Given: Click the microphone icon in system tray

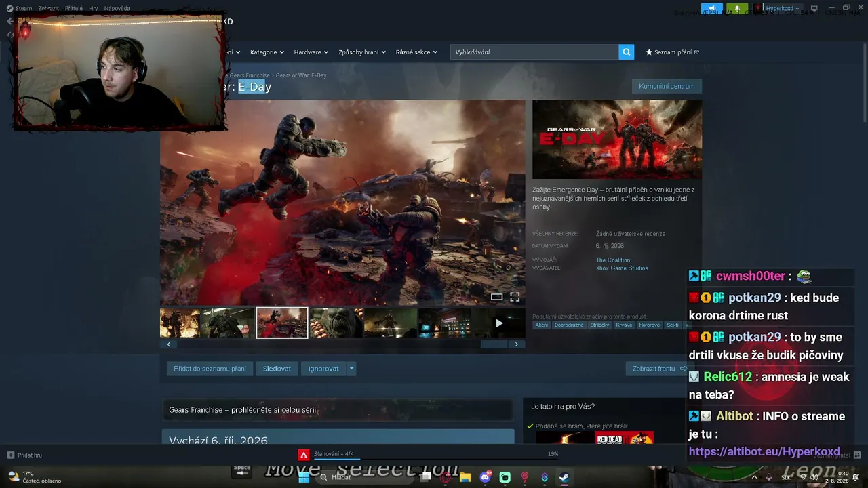Looking at the screenshot, I should pyautogui.click(x=768, y=477).
